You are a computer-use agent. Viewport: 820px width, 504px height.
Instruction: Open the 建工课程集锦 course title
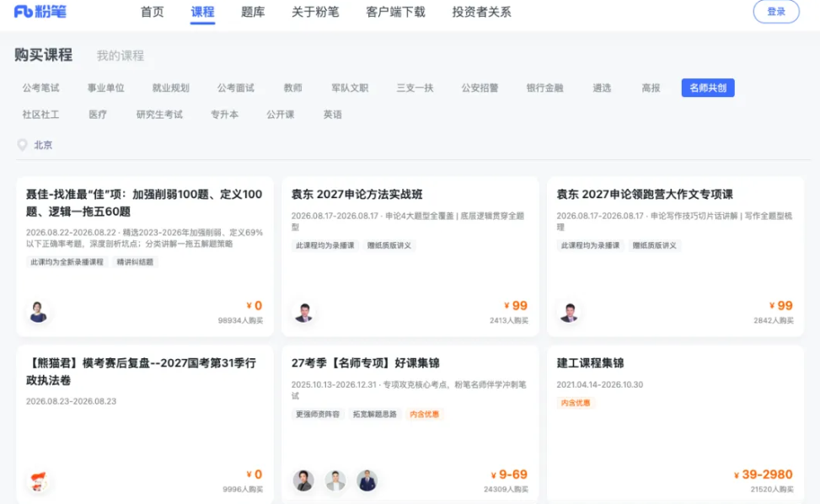591,363
